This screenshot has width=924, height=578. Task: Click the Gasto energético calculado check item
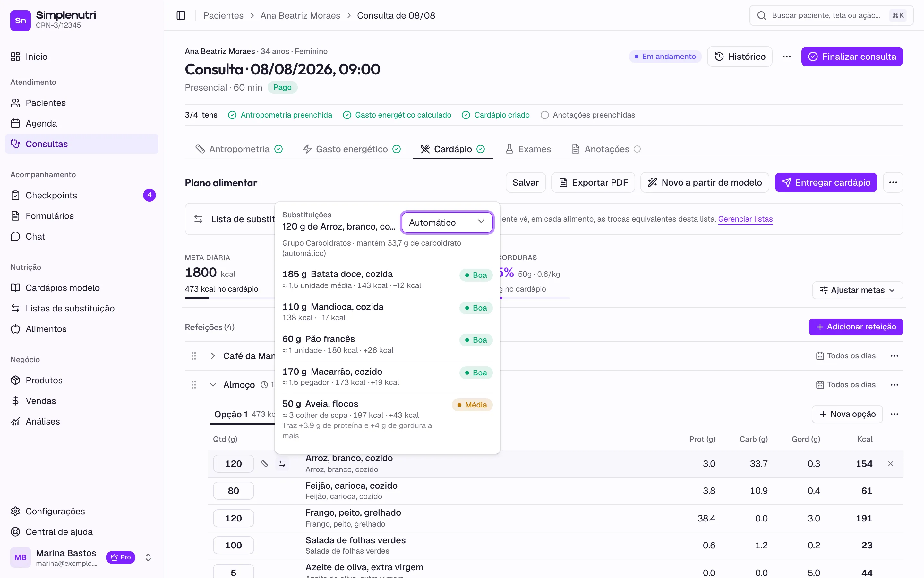(397, 115)
